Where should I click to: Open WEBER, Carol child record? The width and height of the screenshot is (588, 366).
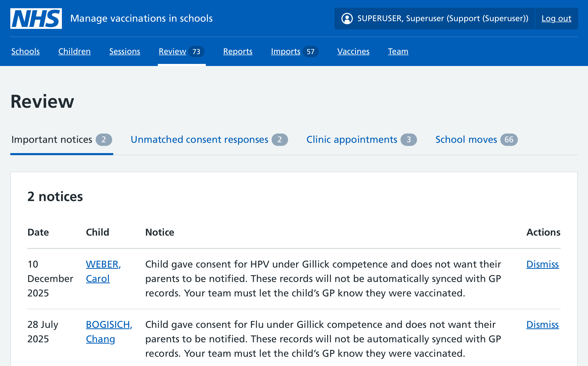pyautogui.click(x=103, y=271)
